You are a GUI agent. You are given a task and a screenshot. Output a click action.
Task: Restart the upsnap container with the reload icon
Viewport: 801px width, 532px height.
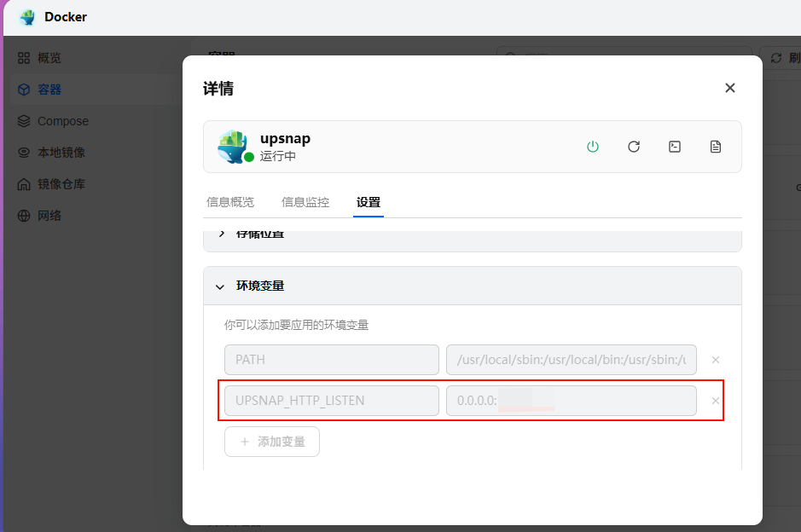[x=634, y=147]
